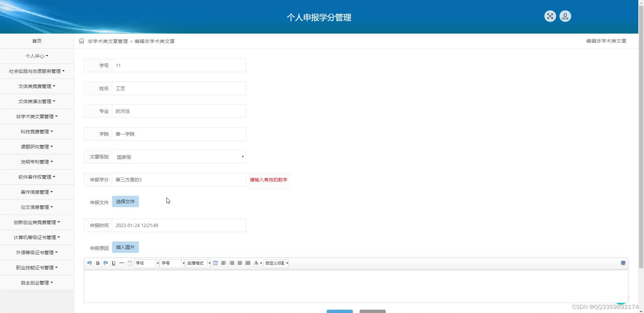Open the 文章级别 dropdown showing 国家级
644x313 pixels.
point(179,157)
